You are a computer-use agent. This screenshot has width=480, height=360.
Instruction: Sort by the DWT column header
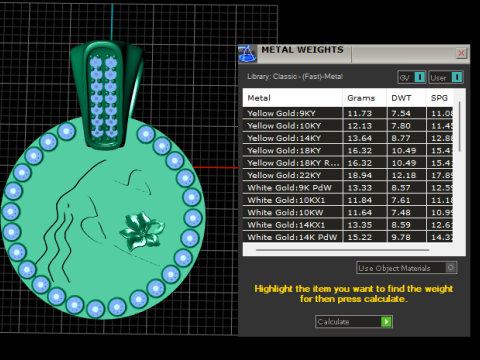[x=406, y=98]
